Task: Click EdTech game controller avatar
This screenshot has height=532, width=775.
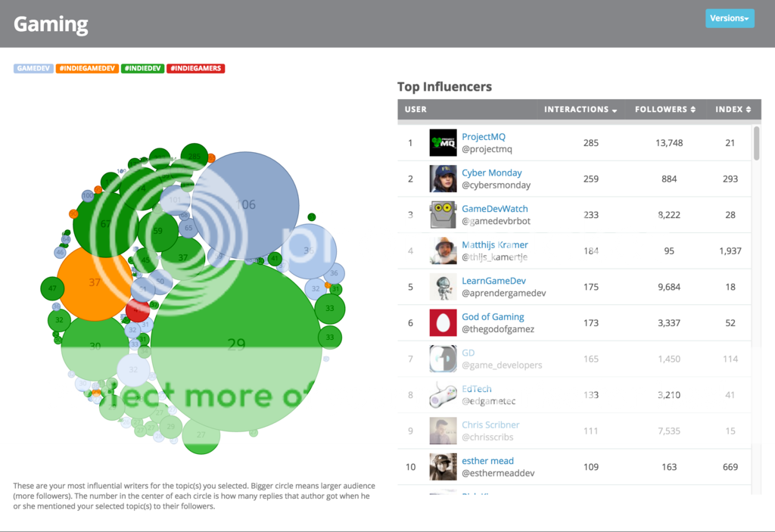Action: [443, 395]
